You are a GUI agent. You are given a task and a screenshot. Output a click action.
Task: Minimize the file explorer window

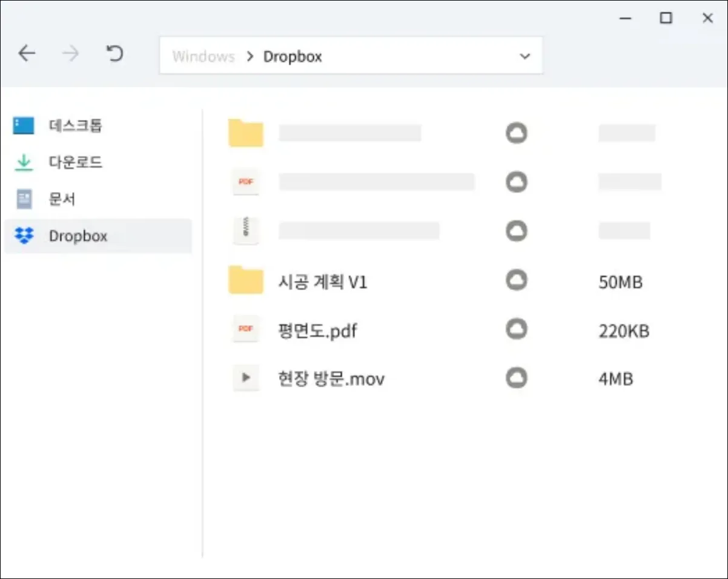point(626,19)
